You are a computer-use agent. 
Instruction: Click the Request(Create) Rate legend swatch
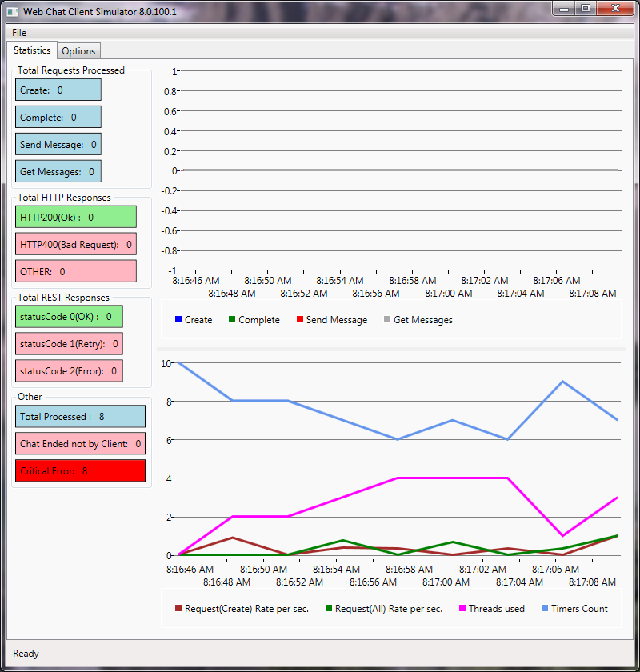[178, 609]
